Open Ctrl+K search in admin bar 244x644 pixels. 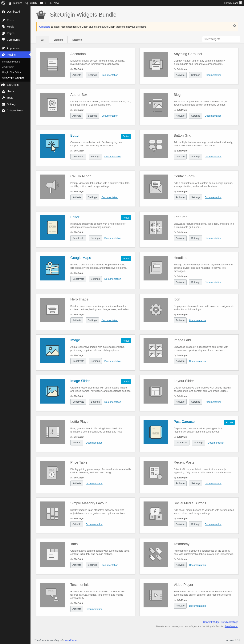(x=31, y=3)
